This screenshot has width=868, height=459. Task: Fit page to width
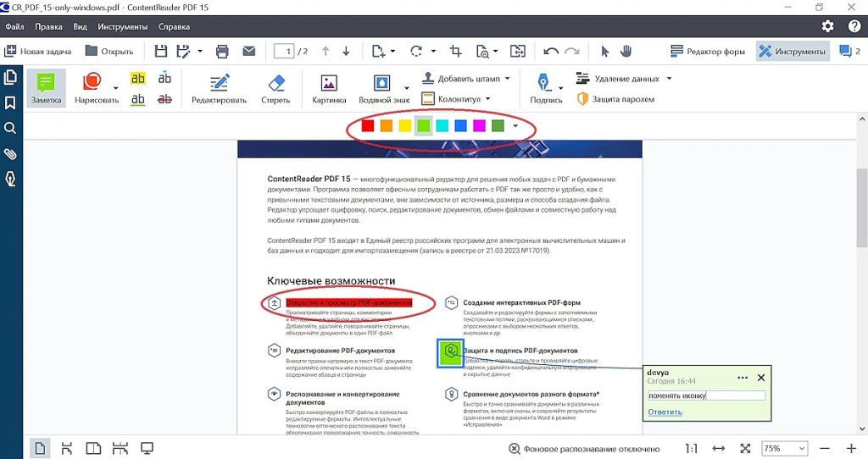click(x=719, y=449)
